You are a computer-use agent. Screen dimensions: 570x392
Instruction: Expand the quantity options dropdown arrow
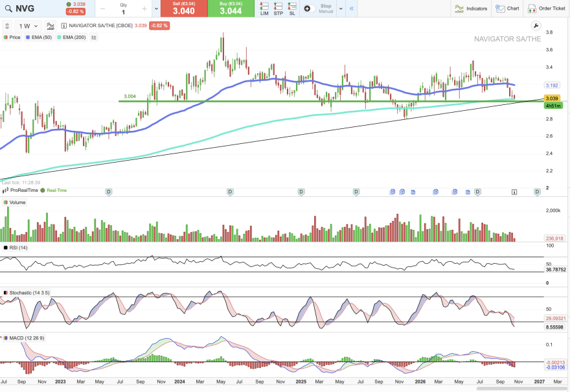[156, 8]
